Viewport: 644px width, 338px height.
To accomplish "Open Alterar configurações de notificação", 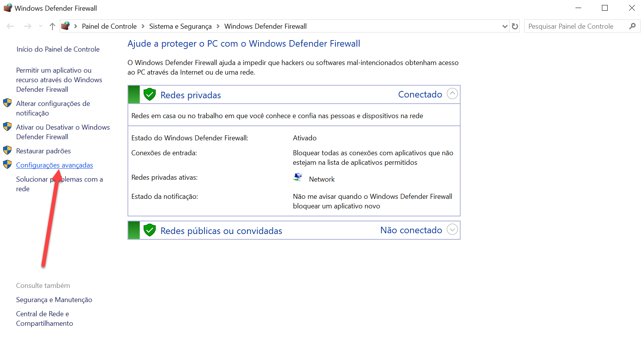I will 53,108.
